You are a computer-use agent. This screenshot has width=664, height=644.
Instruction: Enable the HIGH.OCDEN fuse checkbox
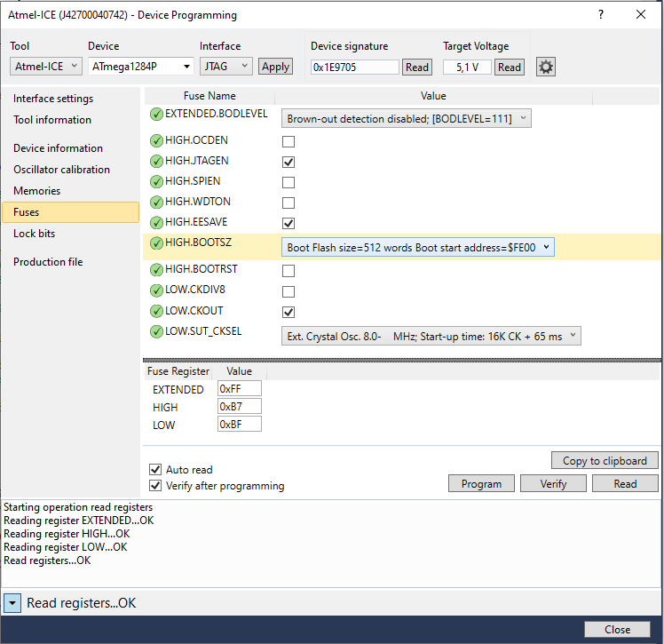click(289, 142)
